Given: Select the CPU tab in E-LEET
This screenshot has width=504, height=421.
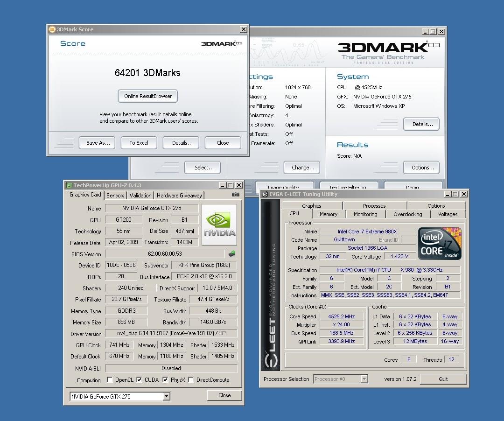Looking at the screenshot, I should click(294, 213).
